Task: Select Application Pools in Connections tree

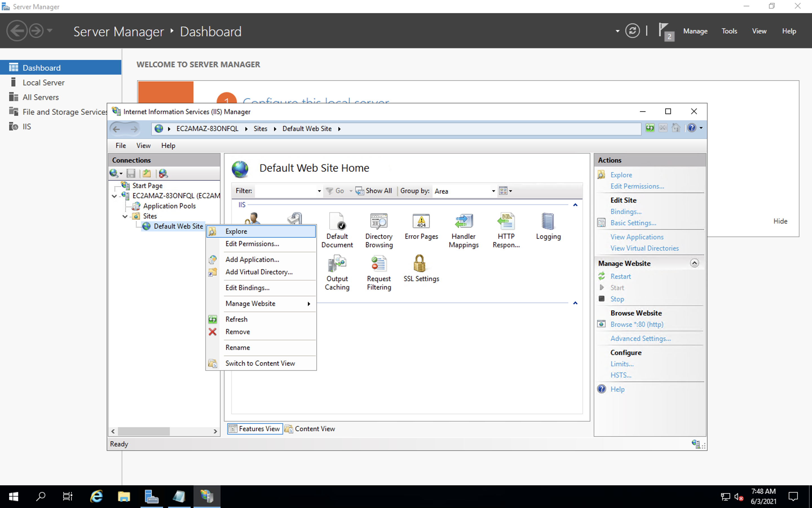Action: click(x=169, y=206)
